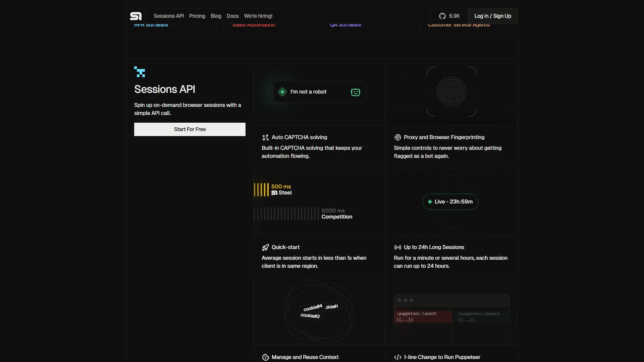
Task: Click the Average session starts description
Action: pos(314,262)
